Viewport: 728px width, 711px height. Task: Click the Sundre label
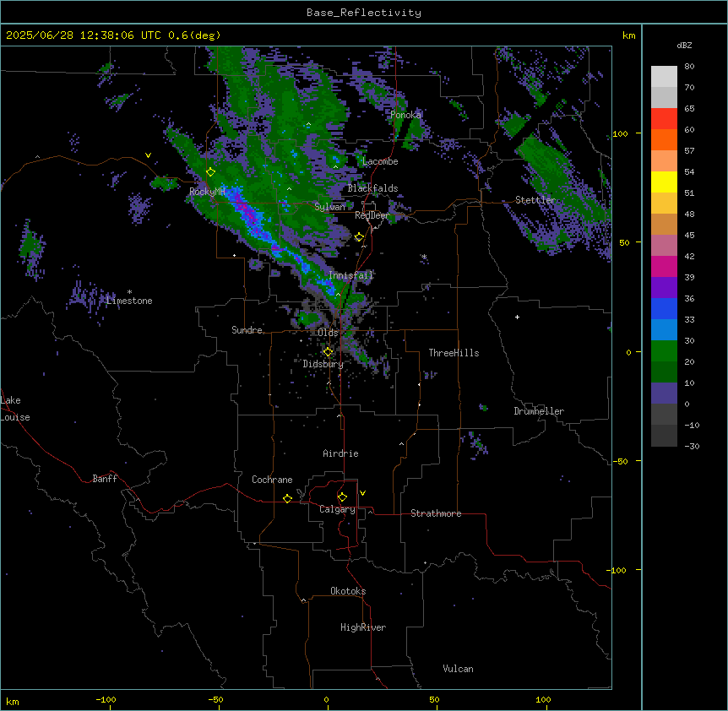coord(247,330)
